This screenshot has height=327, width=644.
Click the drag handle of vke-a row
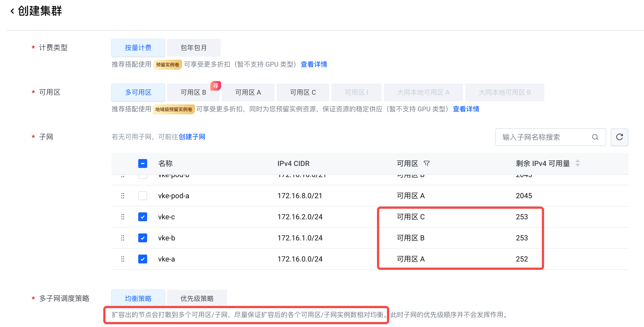coord(123,259)
